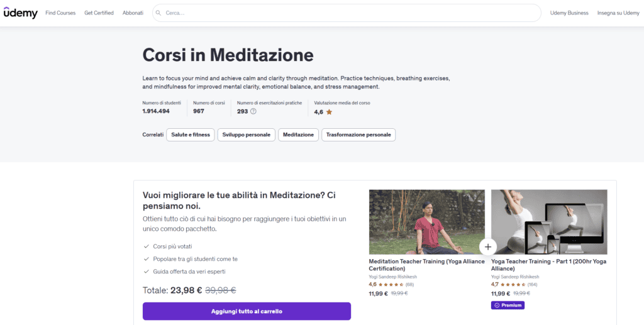The width and height of the screenshot is (644, 325).
Task: Open Get Certified menu
Action: [99, 13]
